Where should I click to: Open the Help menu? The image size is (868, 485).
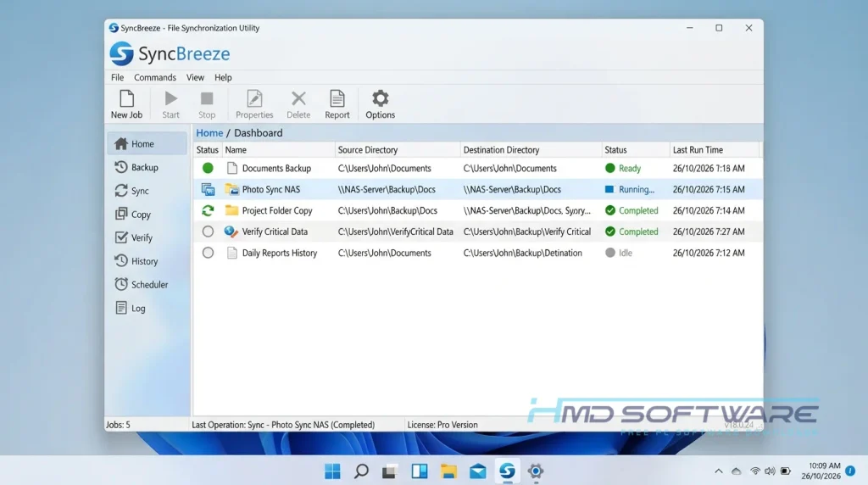pos(223,77)
